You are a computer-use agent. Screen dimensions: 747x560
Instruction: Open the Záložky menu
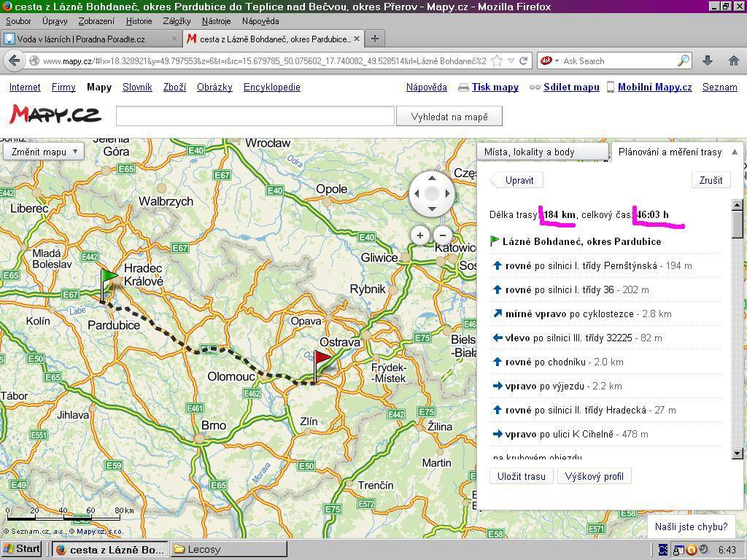tap(177, 21)
